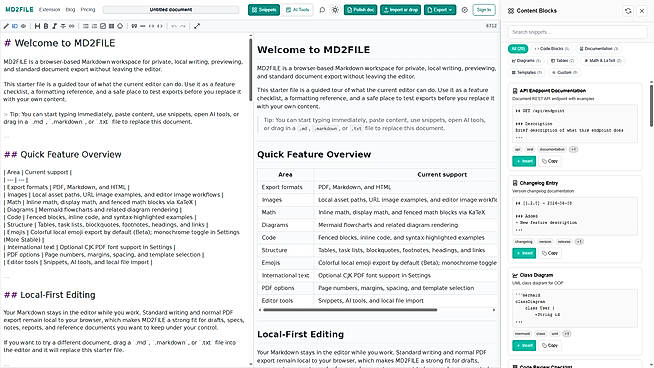This screenshot has height=368, width=654.
Task: Copy the Changelog Entry snippet
Action: tap(550, 253)
